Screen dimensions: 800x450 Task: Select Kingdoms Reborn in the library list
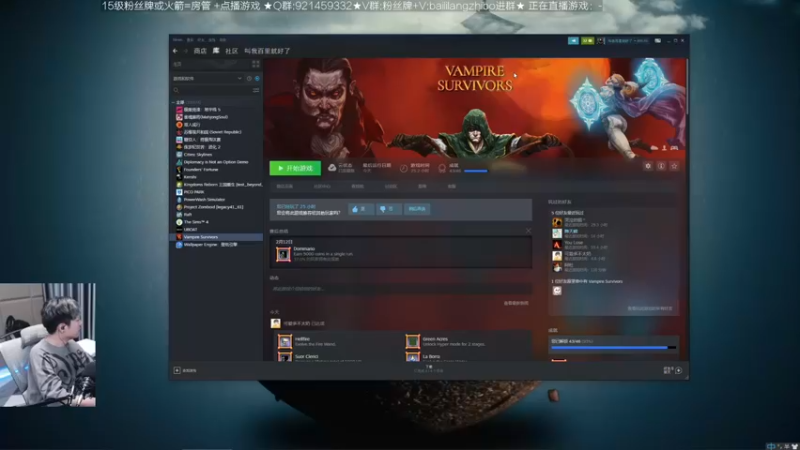[x=217, y=184]
